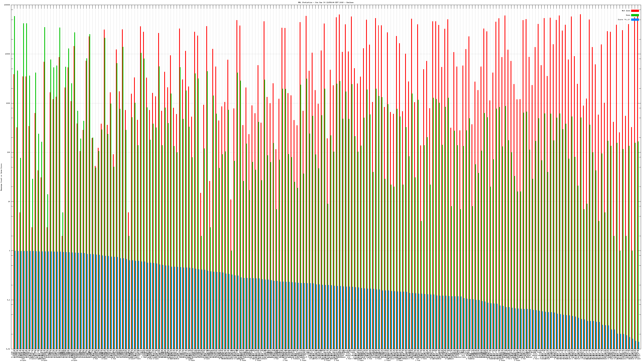This screenshot has width=644, height=362.
Task: Click the 100 y-axis tick label
Action: pyautogui.click(x=9, y=152)
